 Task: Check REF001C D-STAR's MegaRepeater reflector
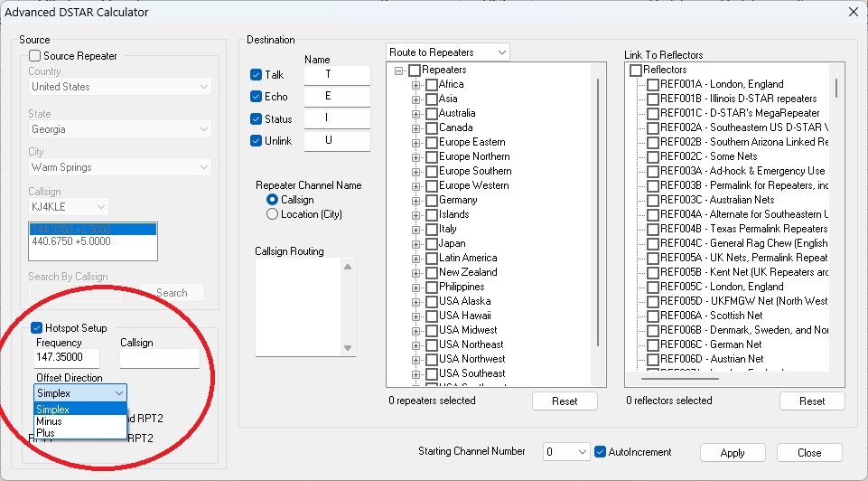coord(653,114)
